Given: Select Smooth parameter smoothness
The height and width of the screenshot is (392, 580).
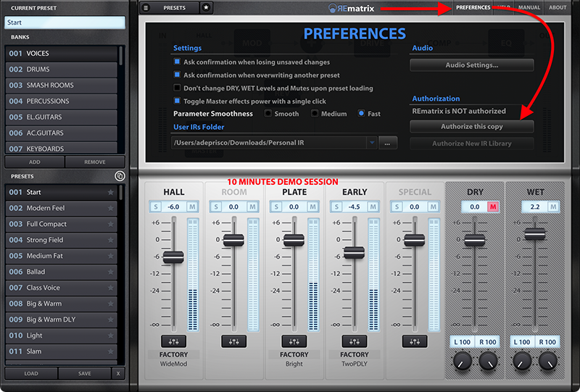Looking at the screenshot, I should click(x=268, y=113).
